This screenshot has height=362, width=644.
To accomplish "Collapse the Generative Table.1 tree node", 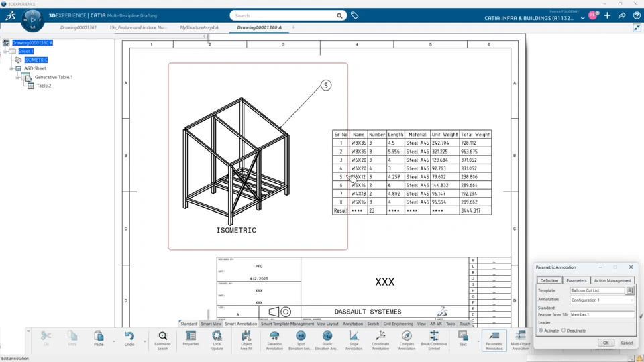I will point(17,77).
